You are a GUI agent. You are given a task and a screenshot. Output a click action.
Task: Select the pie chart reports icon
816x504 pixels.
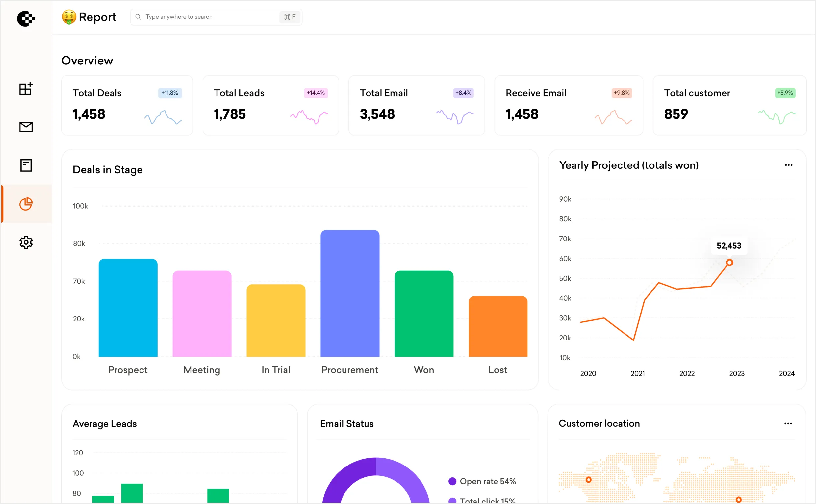(26, 204)
